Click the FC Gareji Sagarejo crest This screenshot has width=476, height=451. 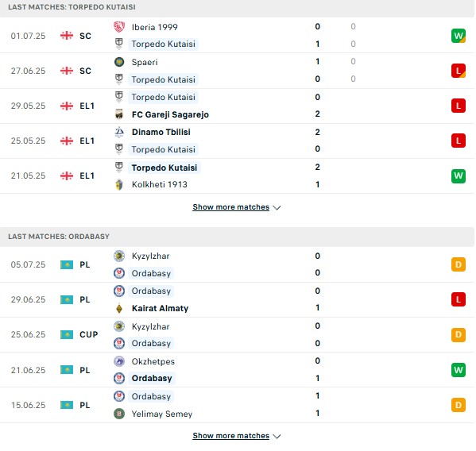119,114
